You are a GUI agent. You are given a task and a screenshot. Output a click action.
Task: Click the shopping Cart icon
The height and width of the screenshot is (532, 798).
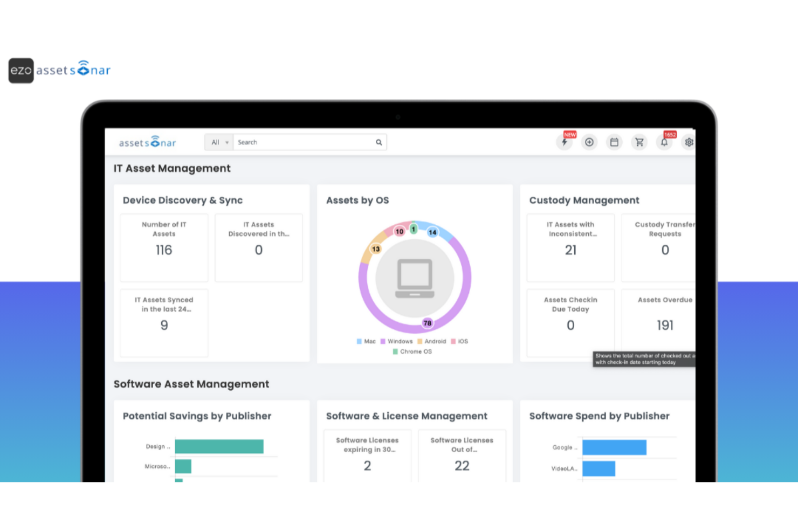click(x=639, y=142)
